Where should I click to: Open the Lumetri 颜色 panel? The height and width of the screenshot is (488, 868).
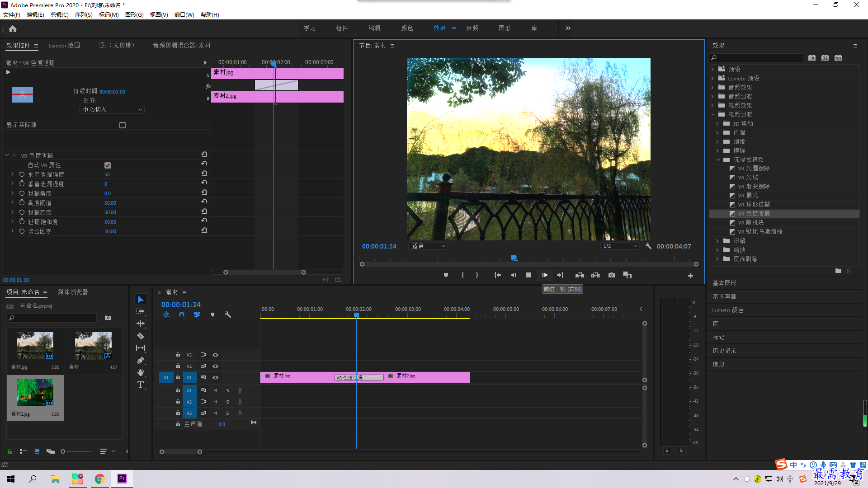(728, 310)
